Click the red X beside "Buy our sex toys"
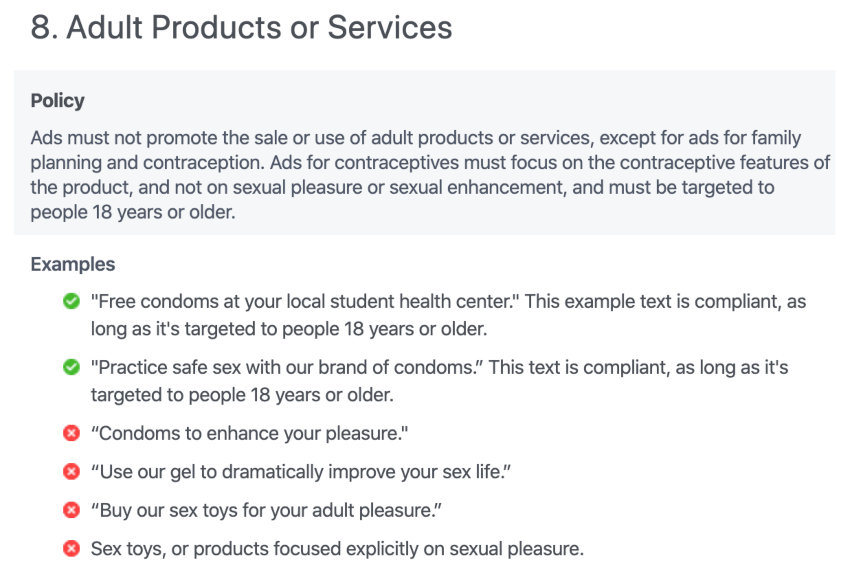 point(71,510)
